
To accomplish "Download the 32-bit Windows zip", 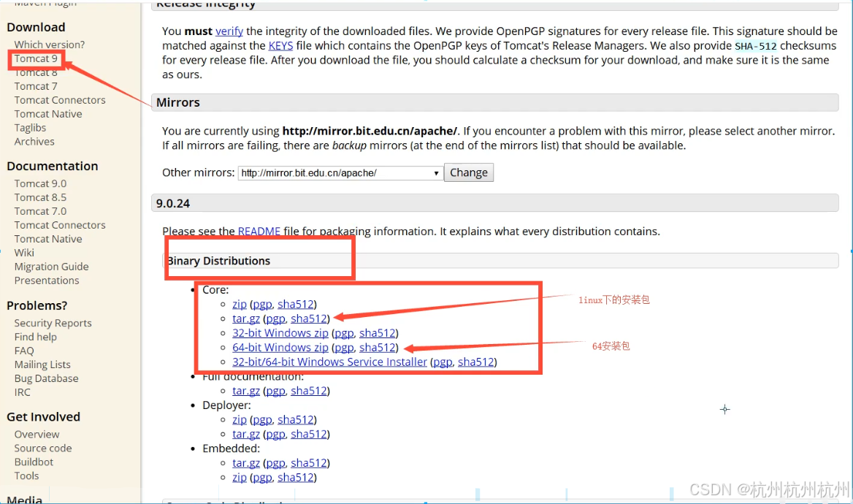I will 280,333.
